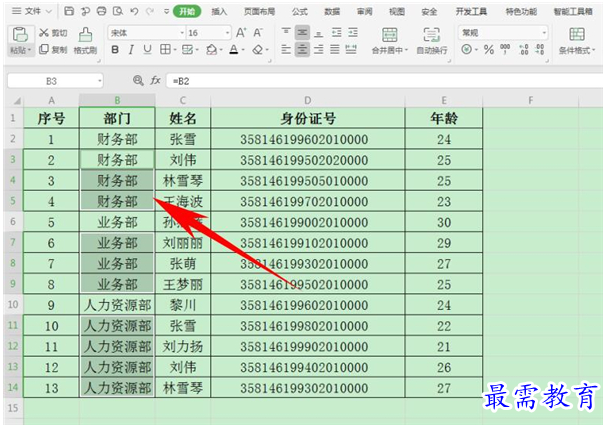This screenshot has width=606, height=428.
Task: Copy selection with 复制 button
Action: [x=53, y=49]
